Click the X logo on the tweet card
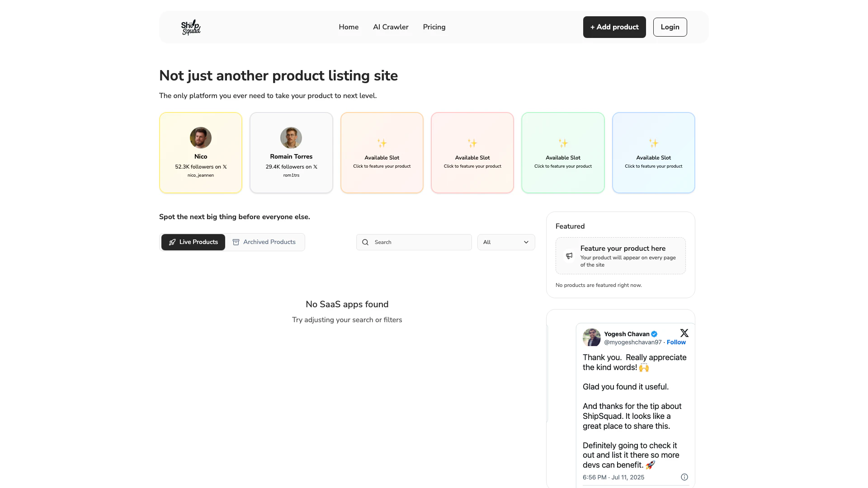The height and width of the screenshot is (488, 868). [684, 333]
